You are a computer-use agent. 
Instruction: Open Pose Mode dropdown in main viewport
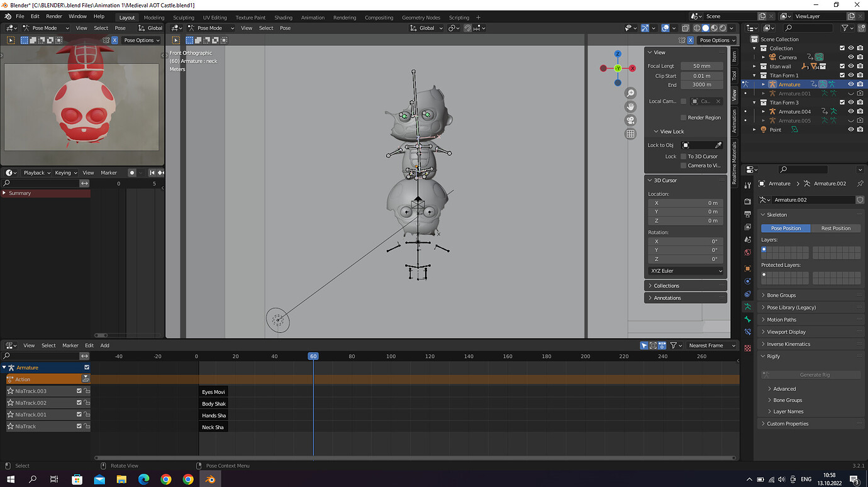point(210,28)
